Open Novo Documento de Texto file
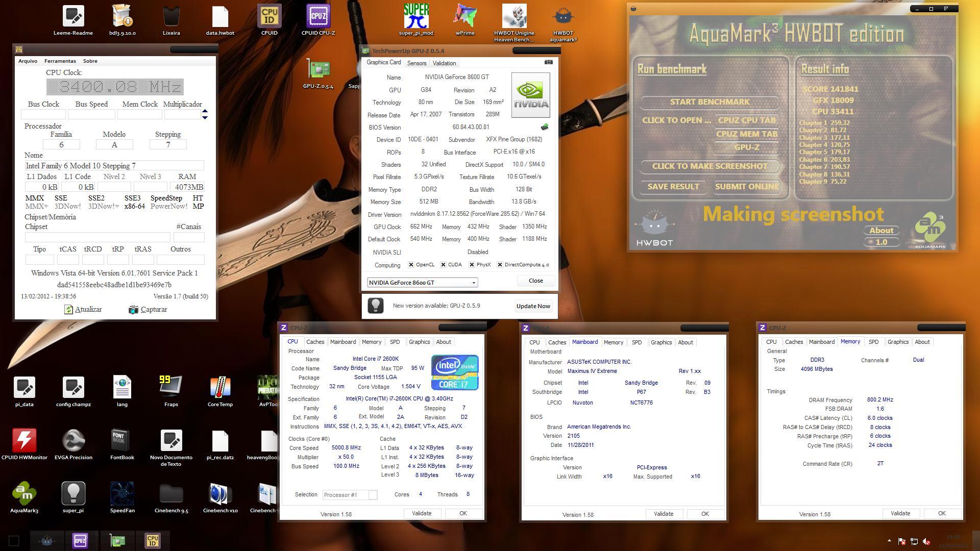 (x=171, y=448)
